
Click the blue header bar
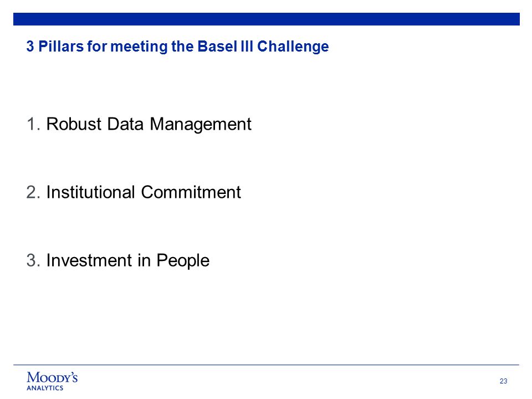click(267, 19)
